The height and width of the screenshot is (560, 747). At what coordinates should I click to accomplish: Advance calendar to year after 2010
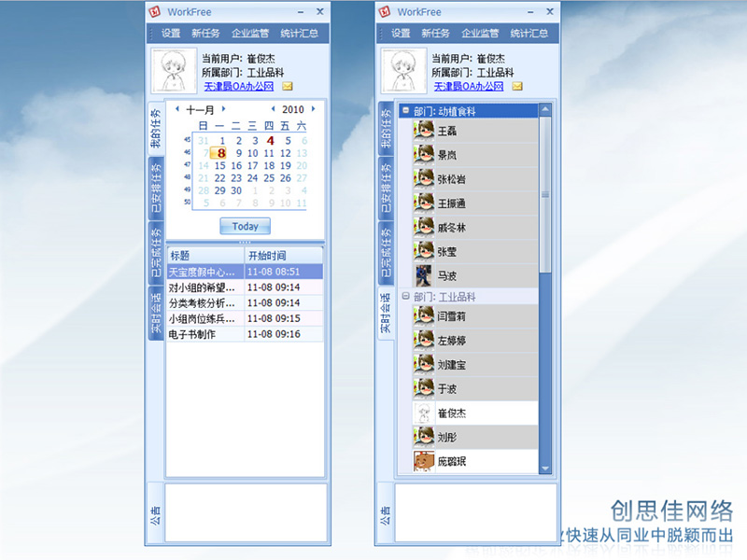313,109
